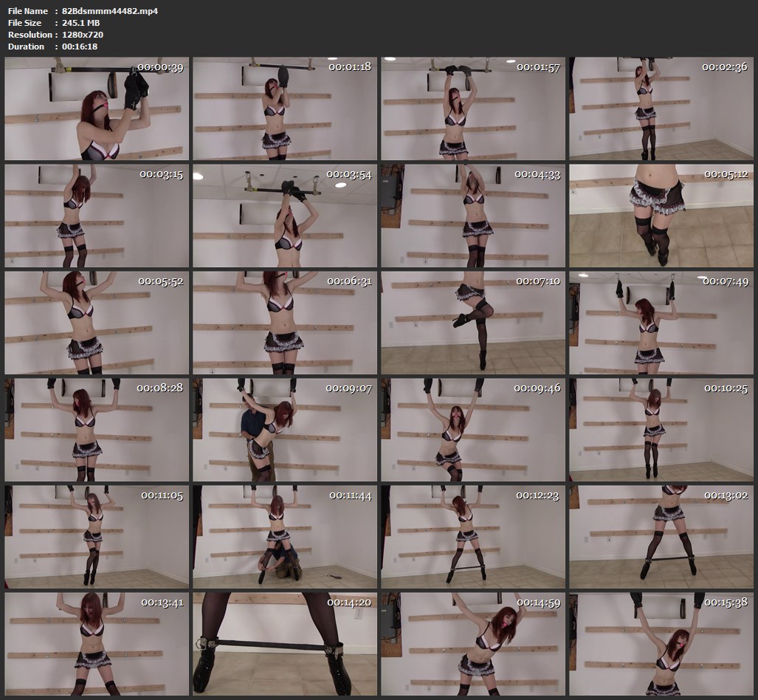Select the thumbnail stamped 00:01:18
Viewport: 758px width, 700px height.
click(285, 109)
